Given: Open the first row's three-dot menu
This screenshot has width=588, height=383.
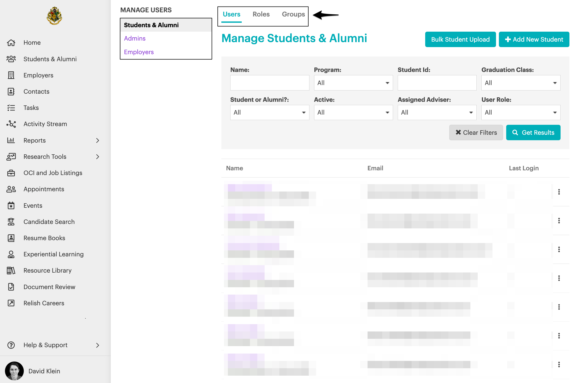Looking at the screenshot, I should click(x=559, y=192).
